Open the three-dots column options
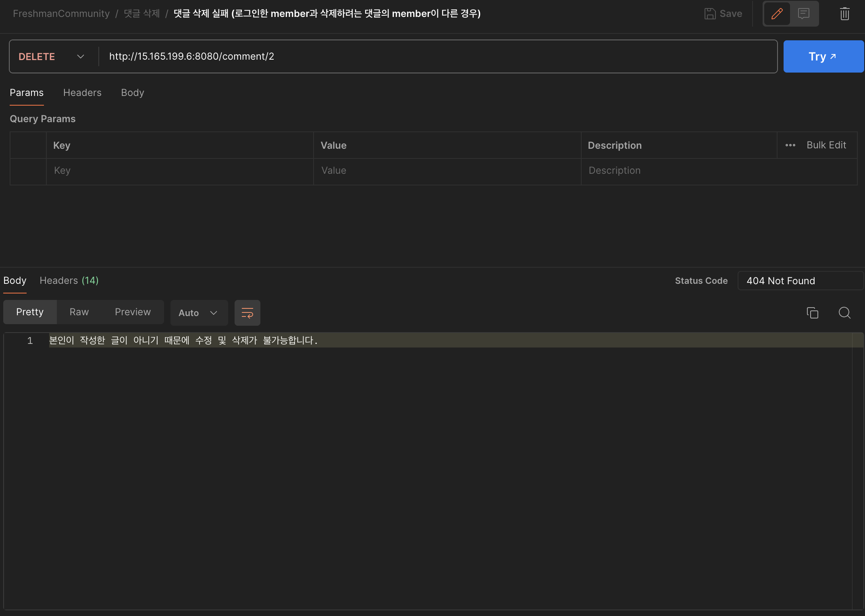Image resolution: width=865 pixels, height=616 pixels. [790, 145]
